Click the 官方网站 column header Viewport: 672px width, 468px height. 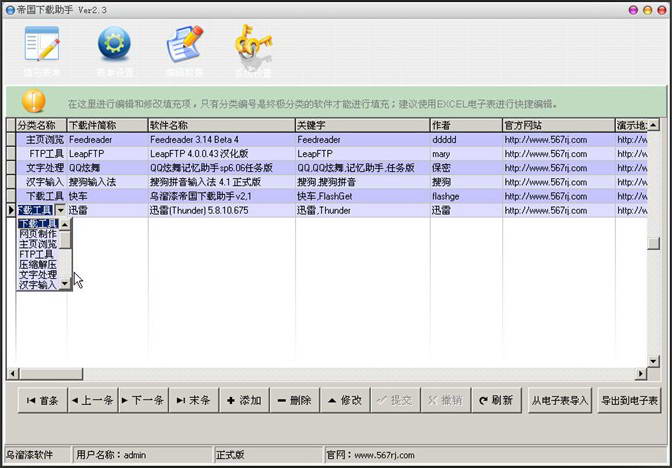[559, 125]
